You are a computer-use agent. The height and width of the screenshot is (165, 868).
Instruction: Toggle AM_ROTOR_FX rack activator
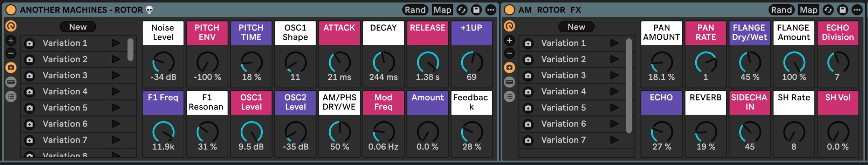point(509,10)
